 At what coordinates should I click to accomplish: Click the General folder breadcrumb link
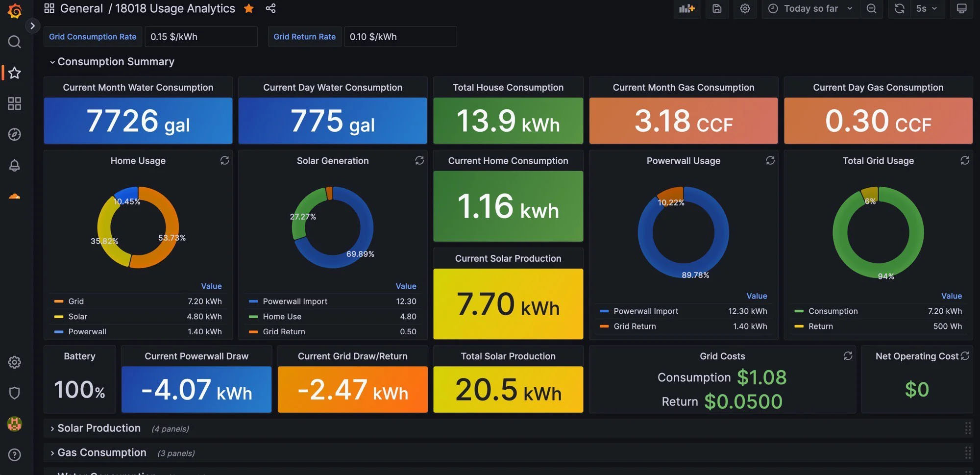pyautogui.click(x=81, y=8)
